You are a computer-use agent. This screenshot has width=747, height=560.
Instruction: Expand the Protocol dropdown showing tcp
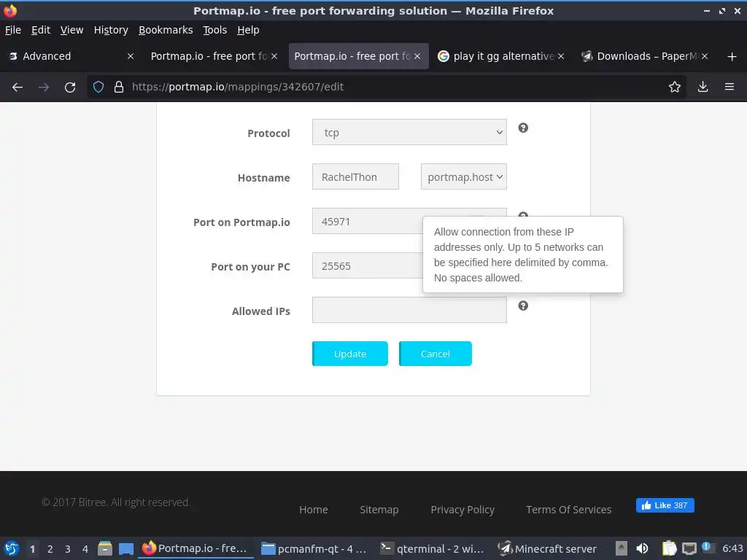[409, 132]
